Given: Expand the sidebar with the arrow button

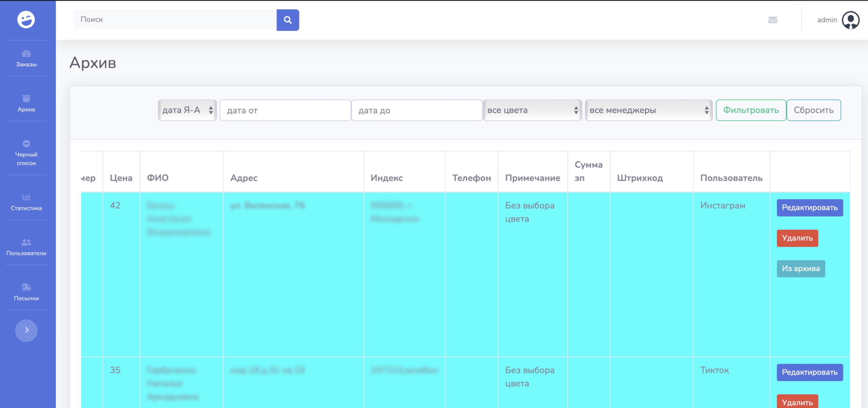Looking at the screenshot, I should coord(26,331).
